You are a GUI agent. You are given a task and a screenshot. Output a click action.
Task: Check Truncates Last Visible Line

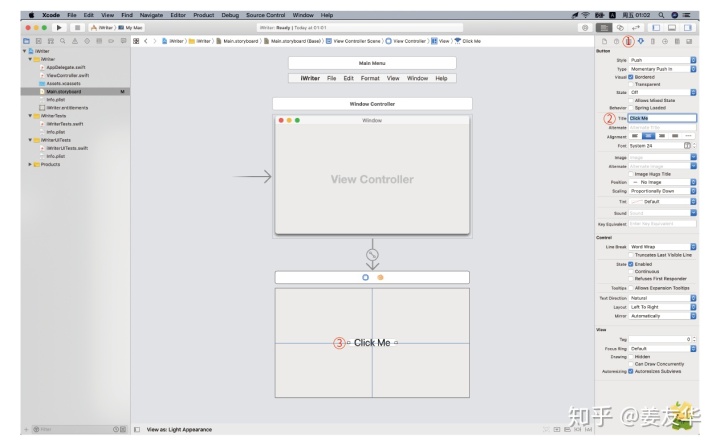pos(631,255)
